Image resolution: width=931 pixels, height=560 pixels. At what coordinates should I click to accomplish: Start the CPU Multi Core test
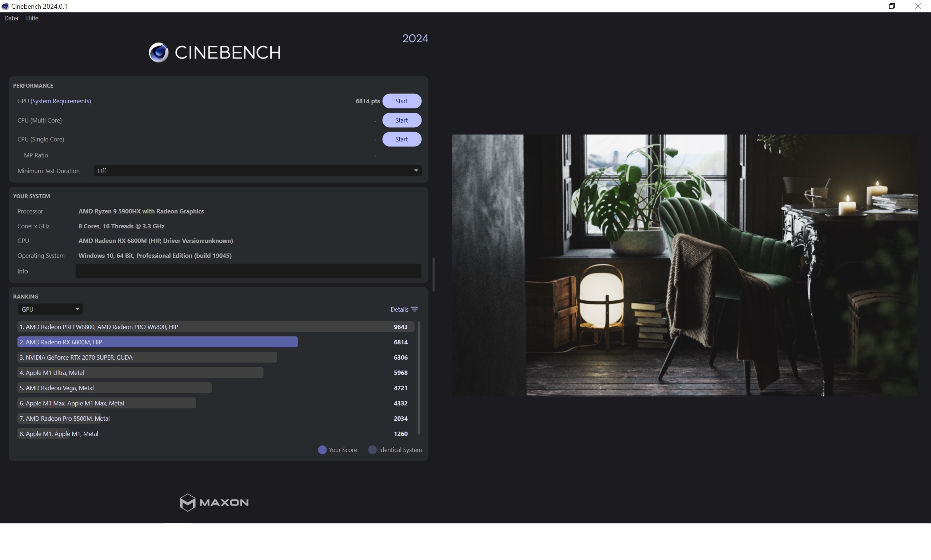click(401, 120)
